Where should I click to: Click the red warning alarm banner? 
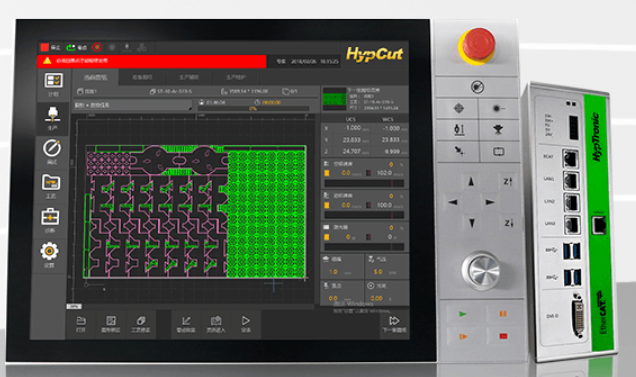[152, 61]
